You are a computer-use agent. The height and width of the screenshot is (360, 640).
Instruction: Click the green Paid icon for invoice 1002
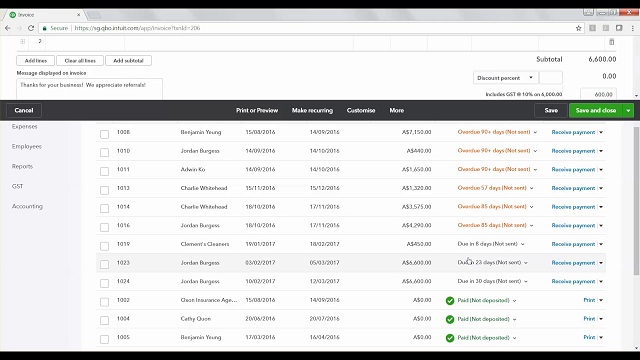pyautogui.click(x=450, y=301)
